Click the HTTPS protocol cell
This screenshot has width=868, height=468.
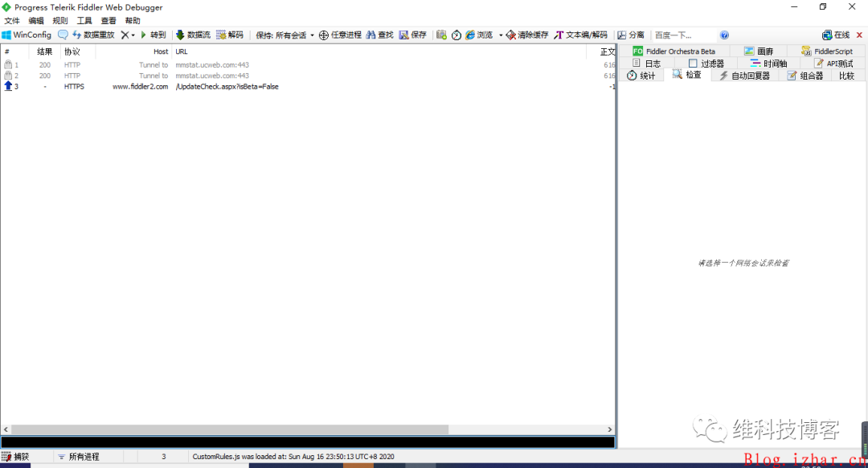click(x=74, y=86)
